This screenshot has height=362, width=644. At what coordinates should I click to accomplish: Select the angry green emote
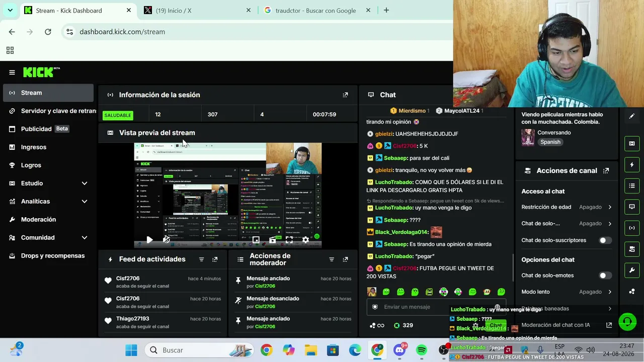[x=429, y=292]
